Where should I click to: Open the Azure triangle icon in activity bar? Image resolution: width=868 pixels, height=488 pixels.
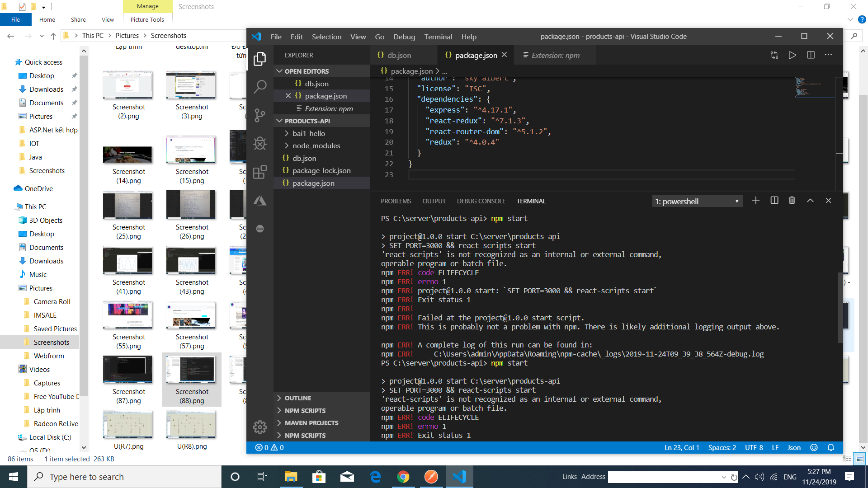click(260, 201)
